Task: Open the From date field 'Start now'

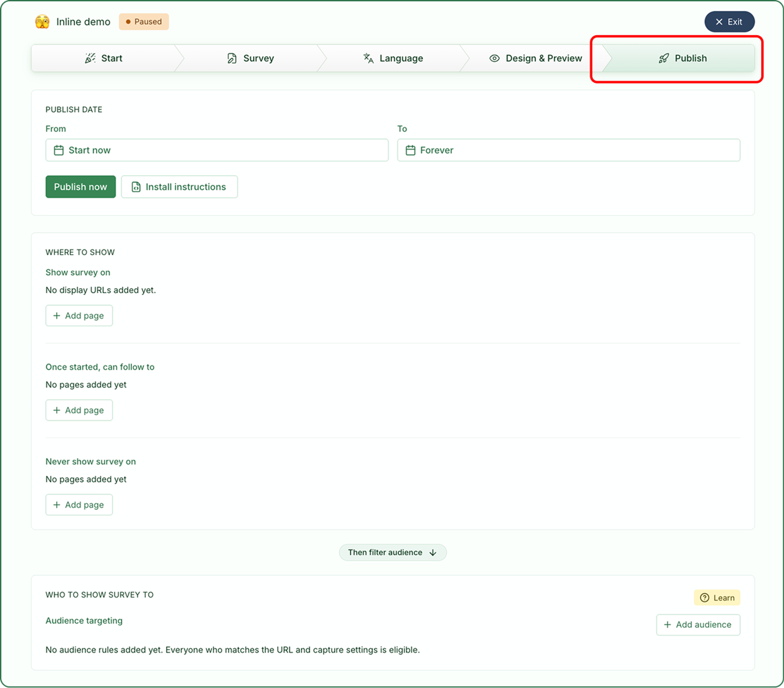Action: [x=217, y=150]
